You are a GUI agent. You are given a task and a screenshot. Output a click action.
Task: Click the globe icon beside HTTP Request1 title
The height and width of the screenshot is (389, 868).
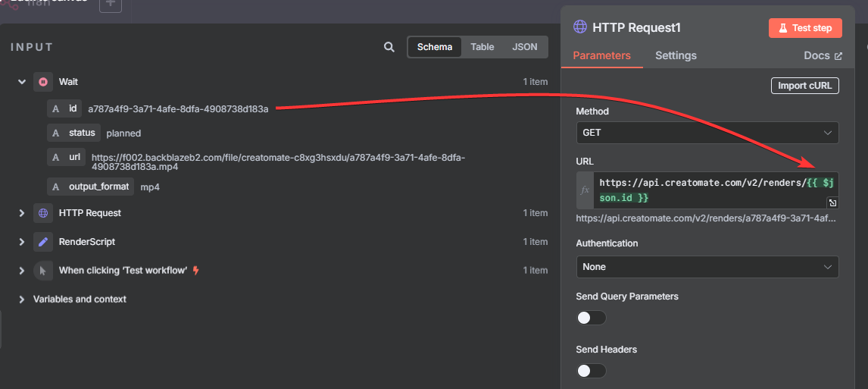580,27
